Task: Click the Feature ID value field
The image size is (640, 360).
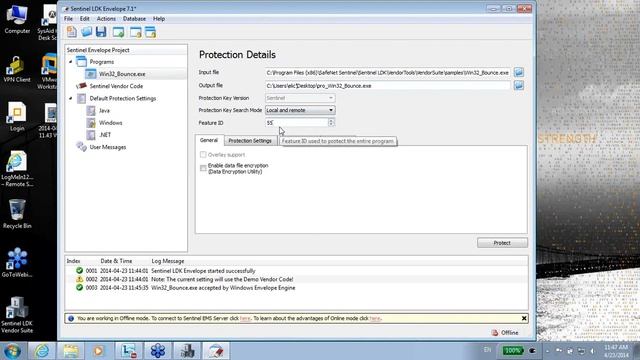Action: coord(297,122)
